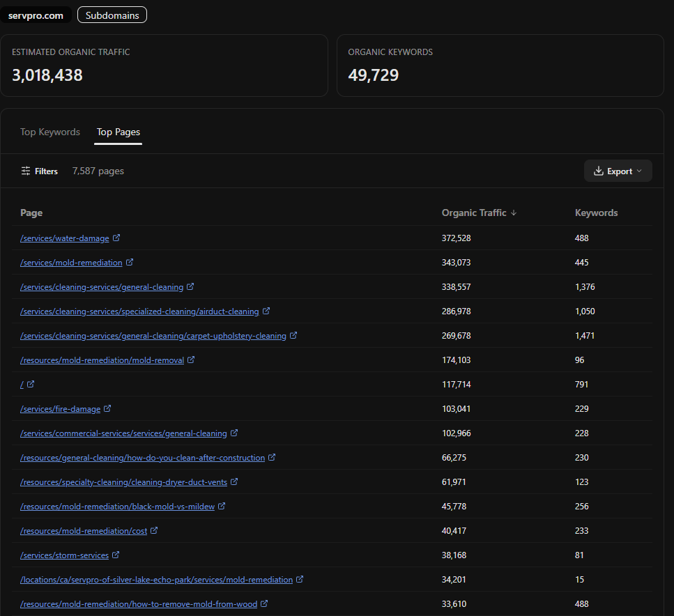
Task: Open the carpet-upholstery-cleaning page link
Action: pyautogui.click(x=153, y=336)
